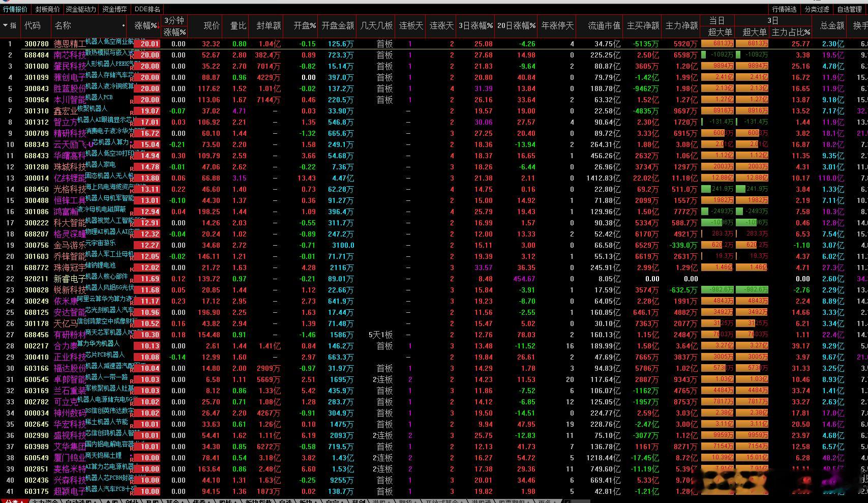Sort by 现价 column header
This screenshot has height=503, width=868.
[x=212, y=25]
